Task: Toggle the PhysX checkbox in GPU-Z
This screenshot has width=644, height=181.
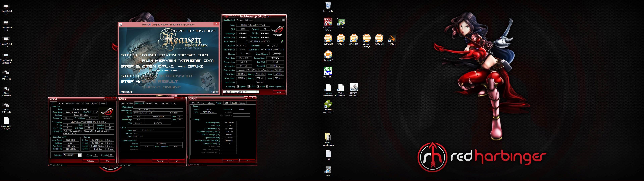Action: click(x=258, y=86)
